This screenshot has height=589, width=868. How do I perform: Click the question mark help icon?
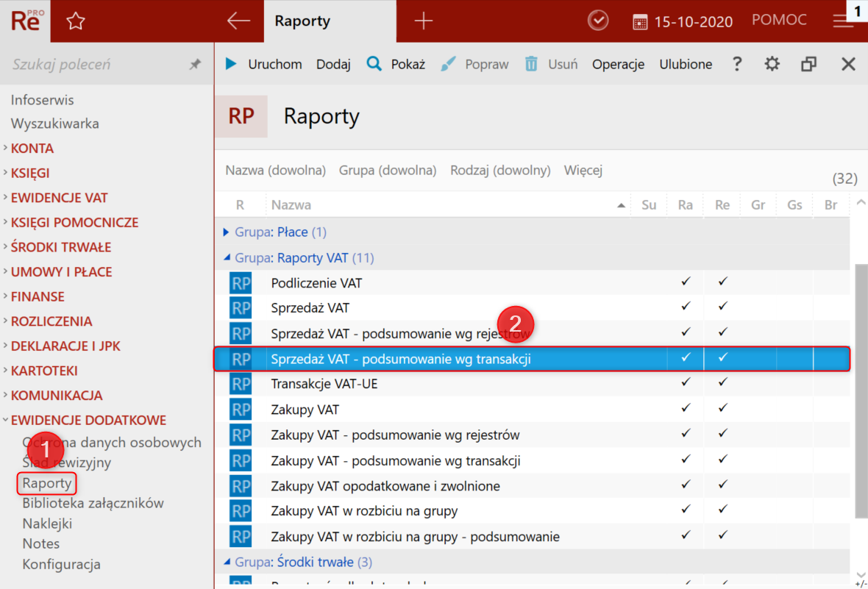pyautogui.click(x=737, y=64)
